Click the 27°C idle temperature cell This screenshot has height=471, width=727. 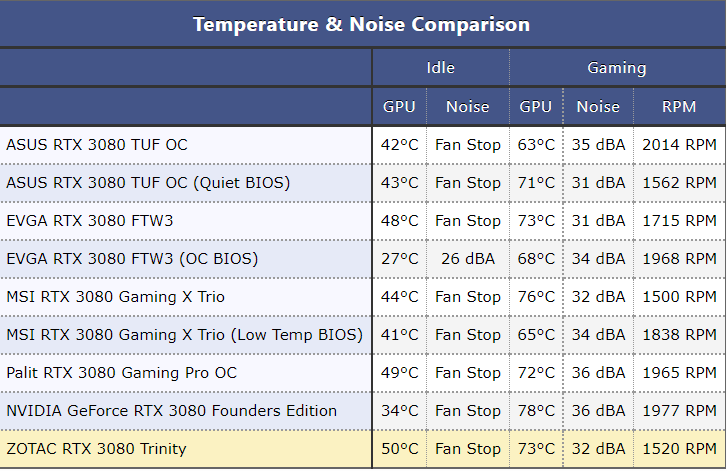coord(399,259)
